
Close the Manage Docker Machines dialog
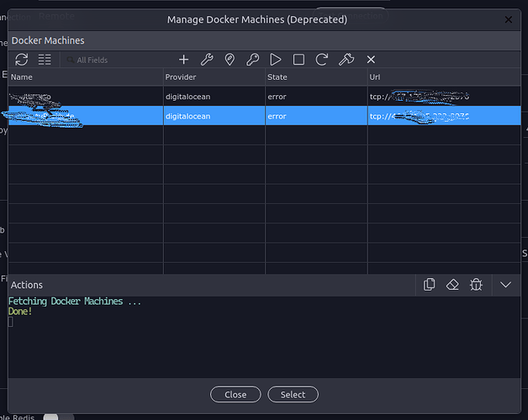(x=509, y=19)
